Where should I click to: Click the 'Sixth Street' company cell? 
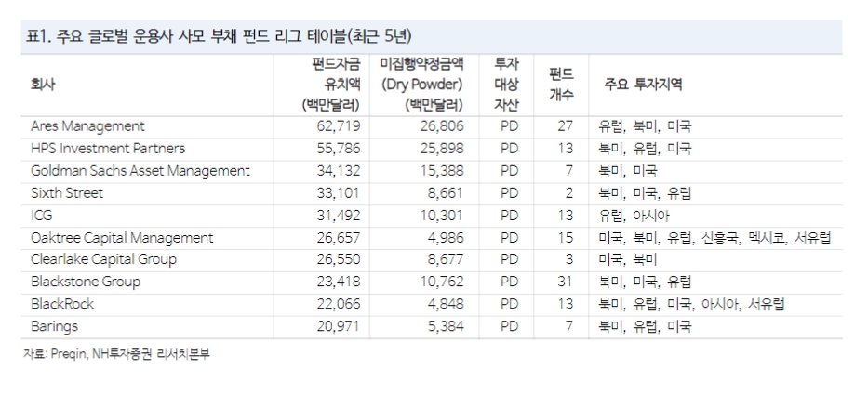pos(67,193)
